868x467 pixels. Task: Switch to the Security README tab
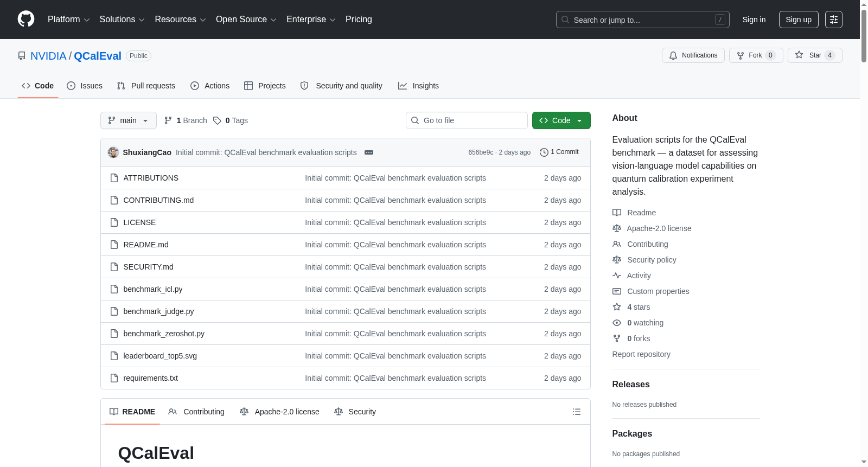355,412
